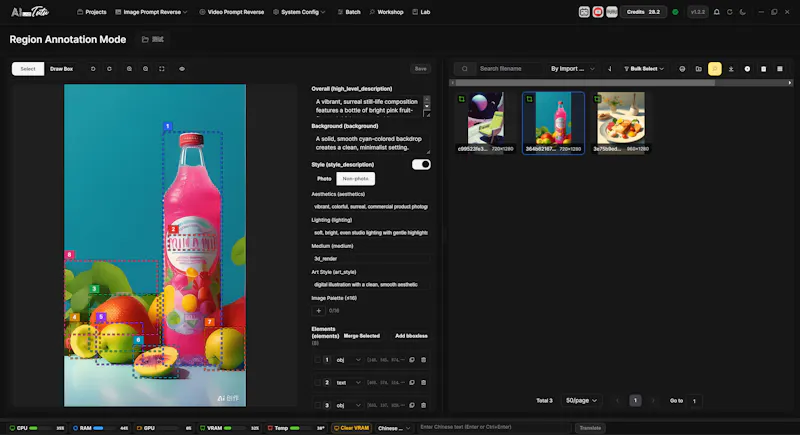Open the By Import sort dropdown
The image size is (800, 435).
pyautogui.click(x=572, y=68)
